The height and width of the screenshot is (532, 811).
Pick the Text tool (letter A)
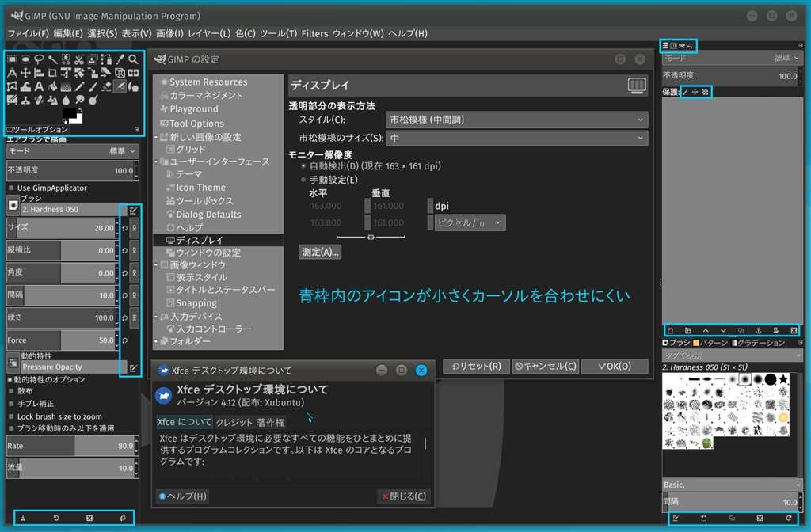(39, 86)
